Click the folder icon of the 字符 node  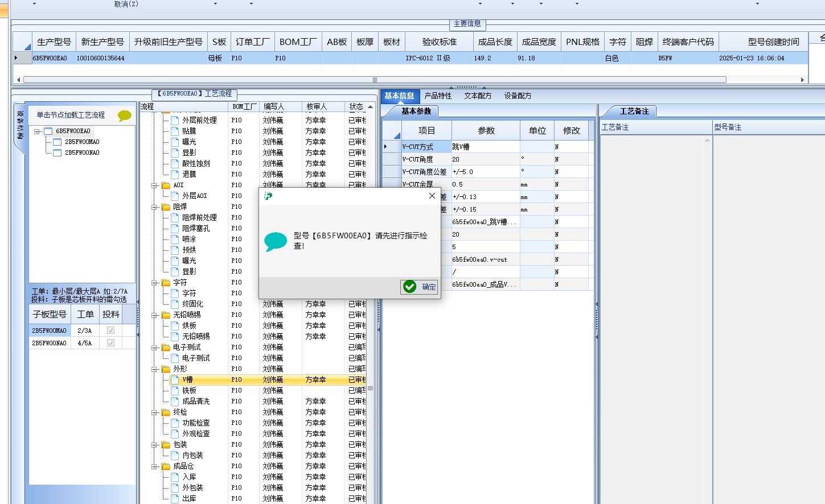[x=166, y=283]
